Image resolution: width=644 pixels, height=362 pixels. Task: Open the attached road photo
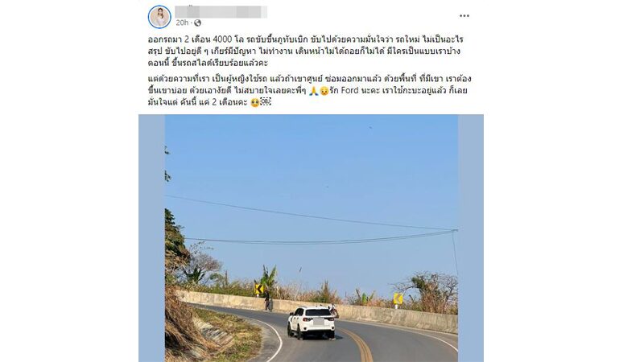tap(311, 238)
